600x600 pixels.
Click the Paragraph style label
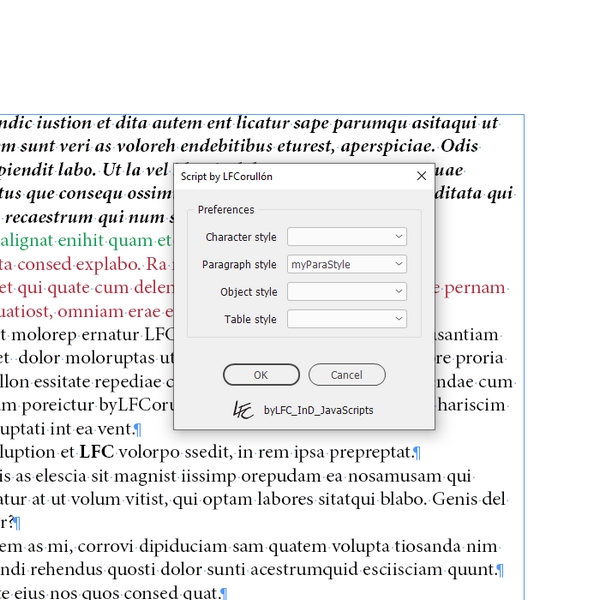[239, 264]
